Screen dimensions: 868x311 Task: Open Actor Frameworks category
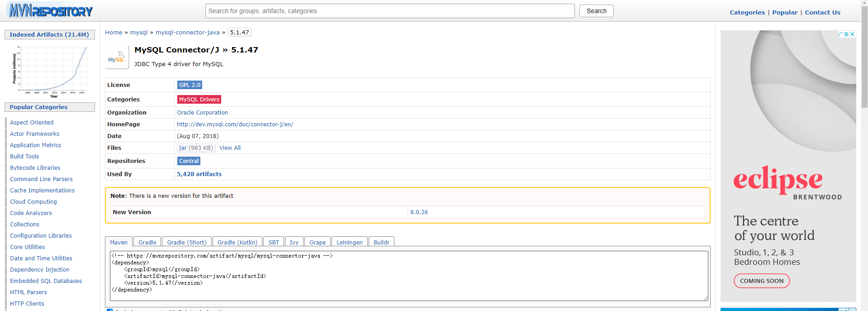pyautogui.click(x=34, y=134)
